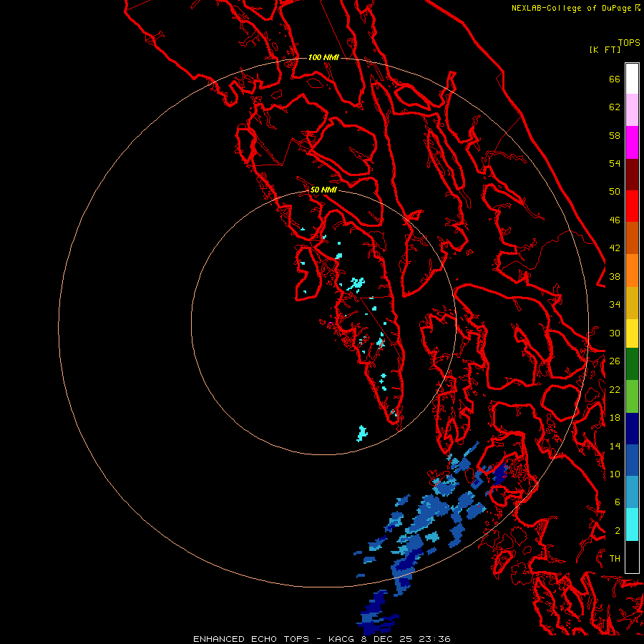Click the light green 26 kft swatch

point(632,396)
